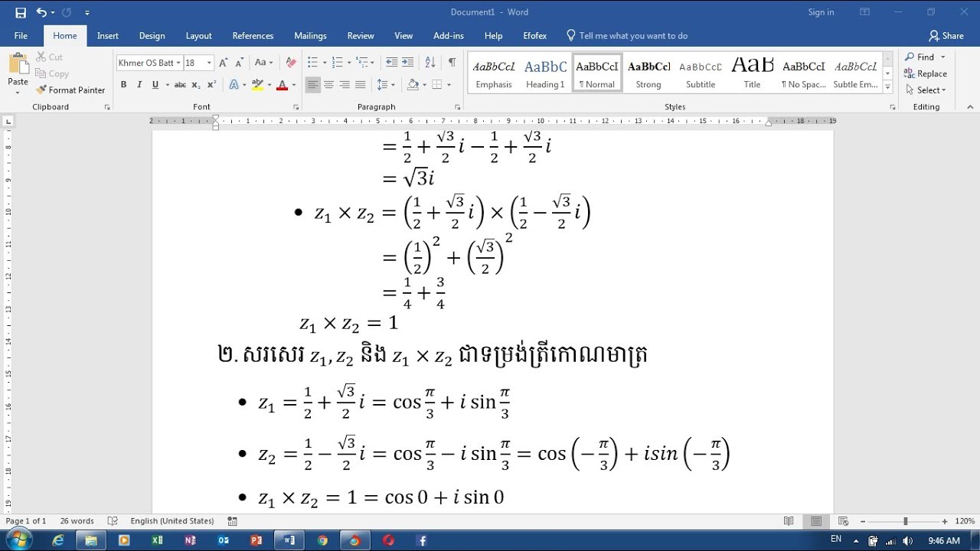Click the Format Painter brush

[70, 90]
